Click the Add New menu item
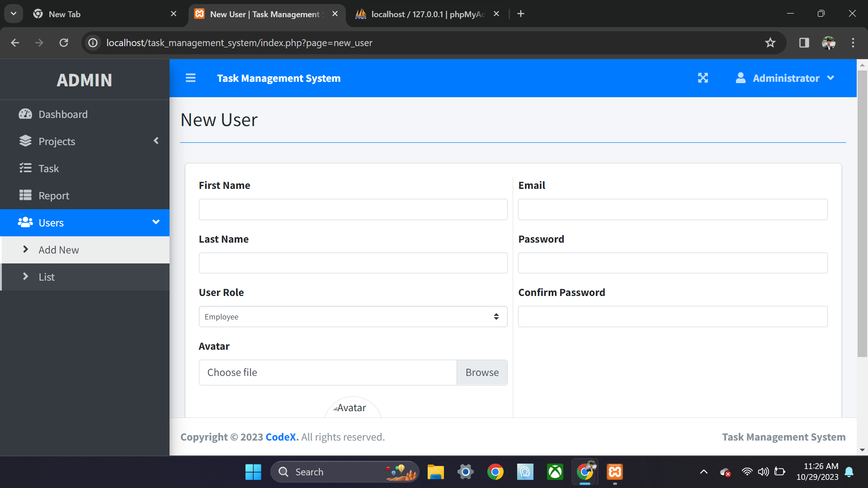 click(x=58, y=249)
